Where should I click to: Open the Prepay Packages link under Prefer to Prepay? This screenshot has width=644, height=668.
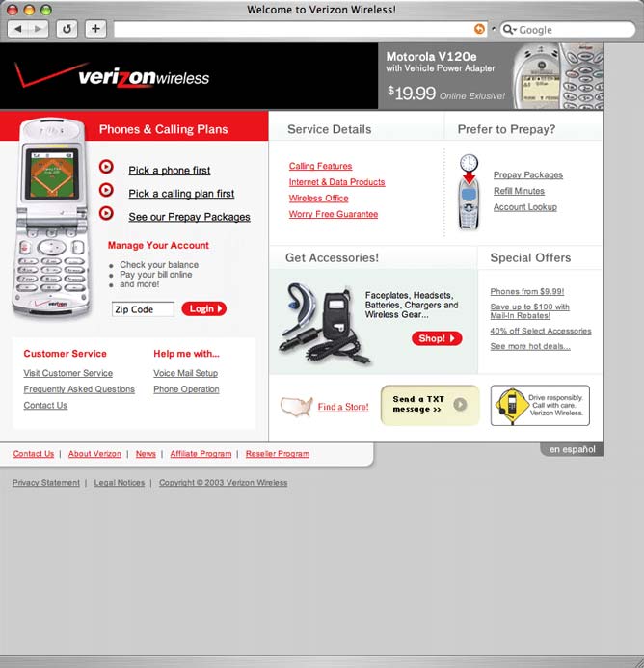coord(528,175)
